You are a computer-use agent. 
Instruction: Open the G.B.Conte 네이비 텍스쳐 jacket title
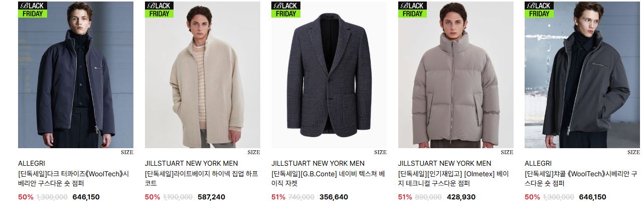click(328, 179)
